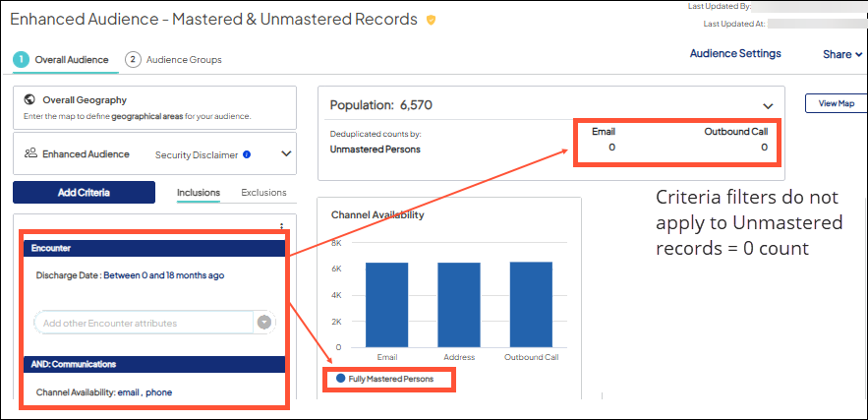Image resolution: width=868 pixels, height=420 pixels.
Task: Click inside Add other Encounter attributes field
Action: click(143, 323)
